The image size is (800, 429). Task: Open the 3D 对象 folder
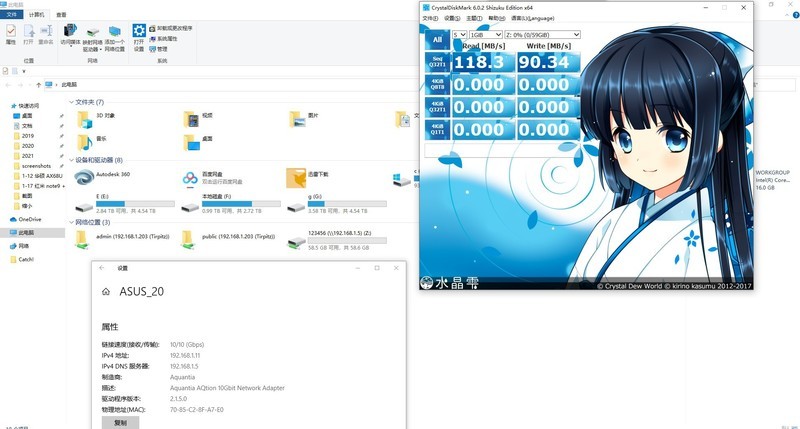(x=95, y=120)
